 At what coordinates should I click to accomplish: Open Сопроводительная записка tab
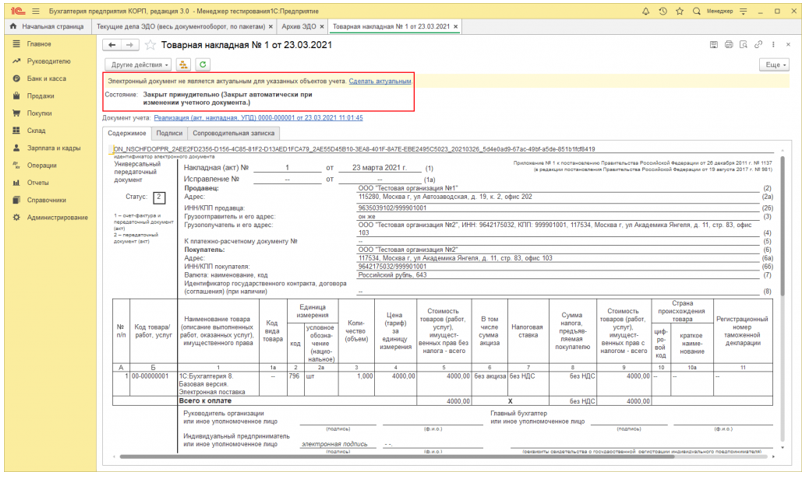(233, 133)
